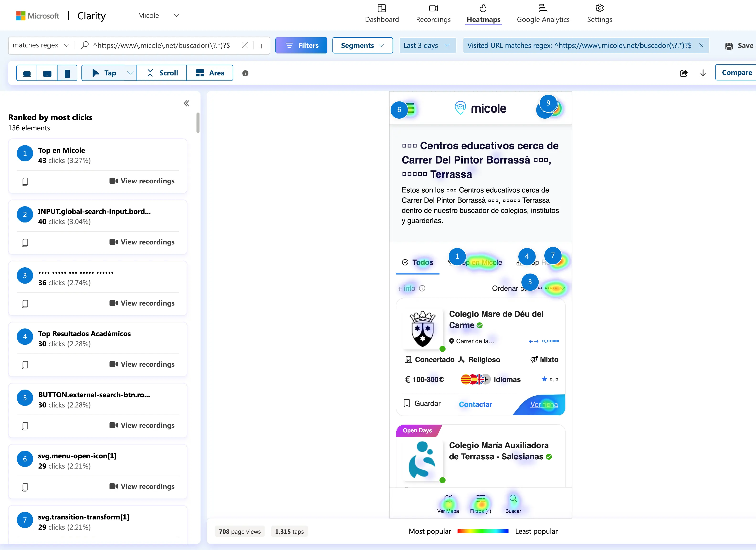
Task: Switch heatmap to Area mode
Action: (x=210, y=73)
